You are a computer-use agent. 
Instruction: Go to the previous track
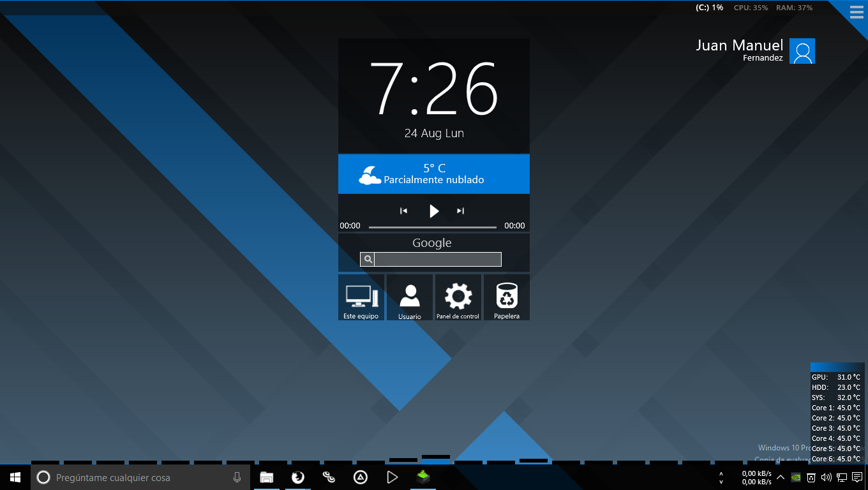403,211
